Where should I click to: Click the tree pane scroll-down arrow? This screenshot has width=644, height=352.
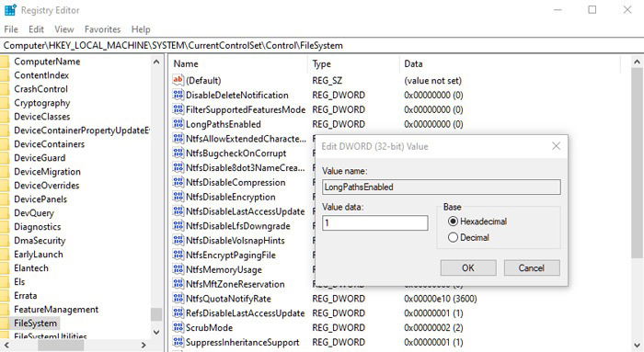[156, 332]
